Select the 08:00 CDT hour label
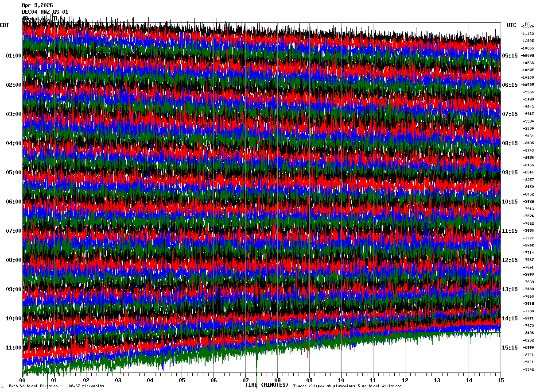536x392 pixels. tap(14, 260)
